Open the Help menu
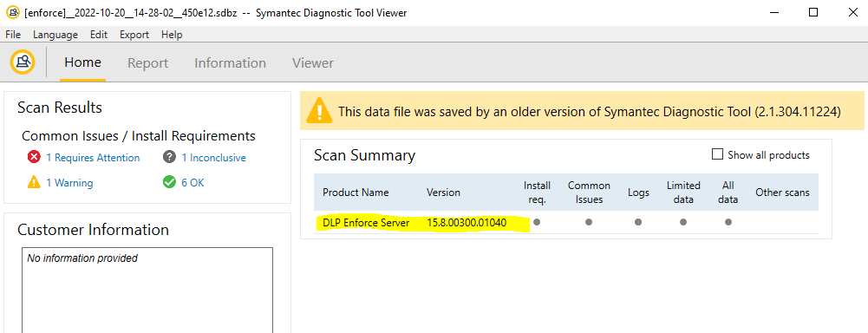Screen dimensions: 868x333 [172, 35]
